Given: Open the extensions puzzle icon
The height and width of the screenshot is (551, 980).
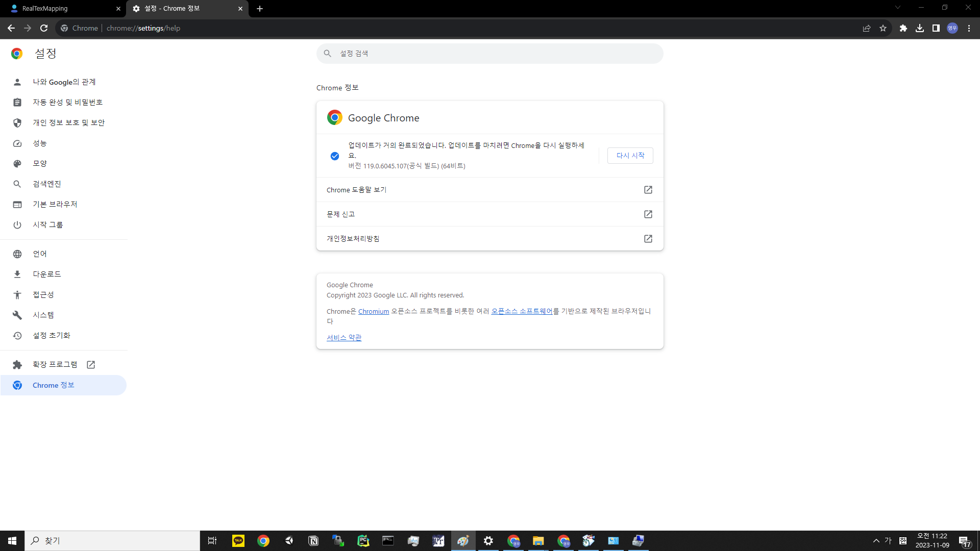Looking at the screenshot, I should [903, 28].
